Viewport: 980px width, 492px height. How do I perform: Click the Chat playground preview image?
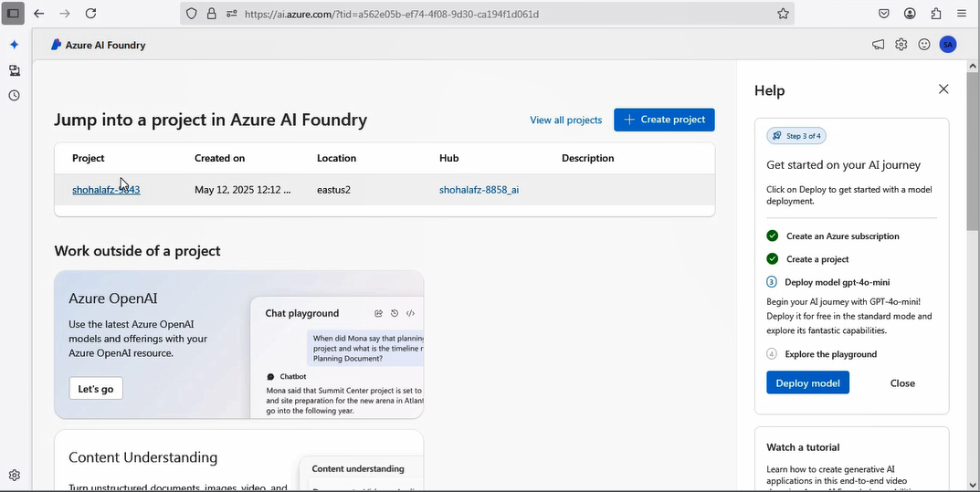coord(337,357)
